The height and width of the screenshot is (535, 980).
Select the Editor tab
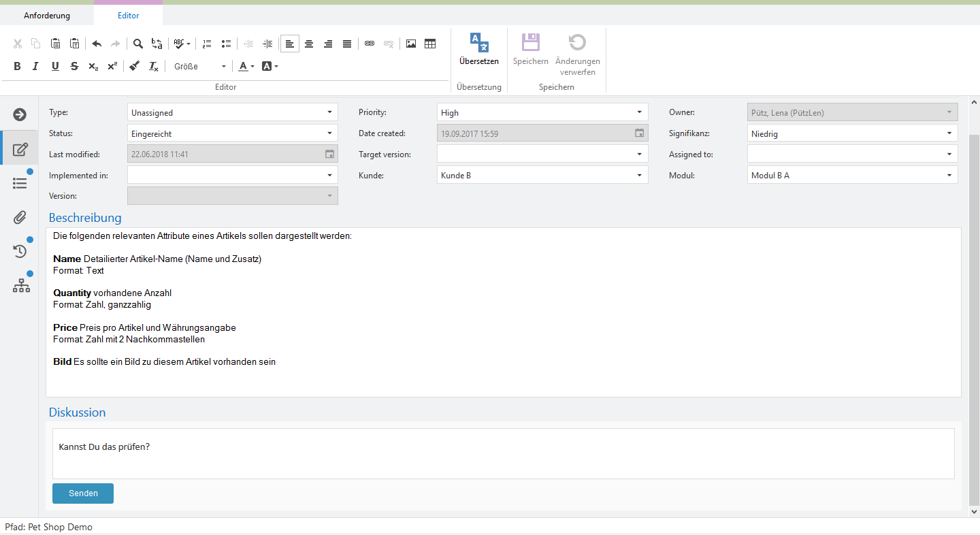tap(128, 15)
